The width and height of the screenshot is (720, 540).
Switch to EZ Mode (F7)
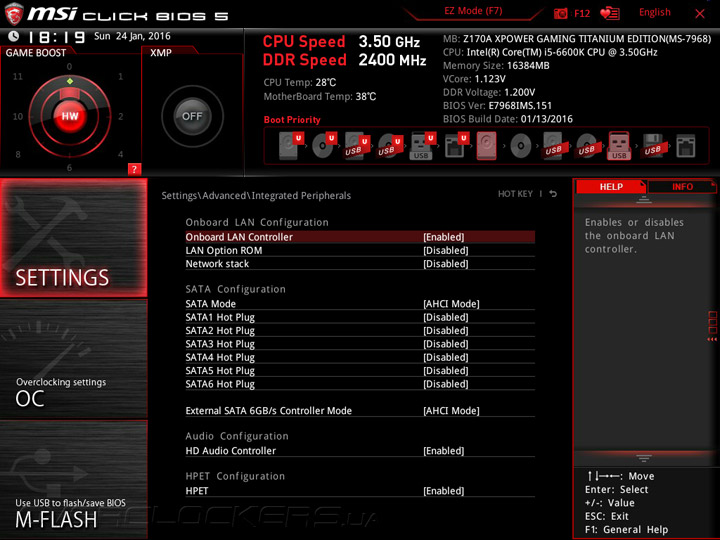473,11
